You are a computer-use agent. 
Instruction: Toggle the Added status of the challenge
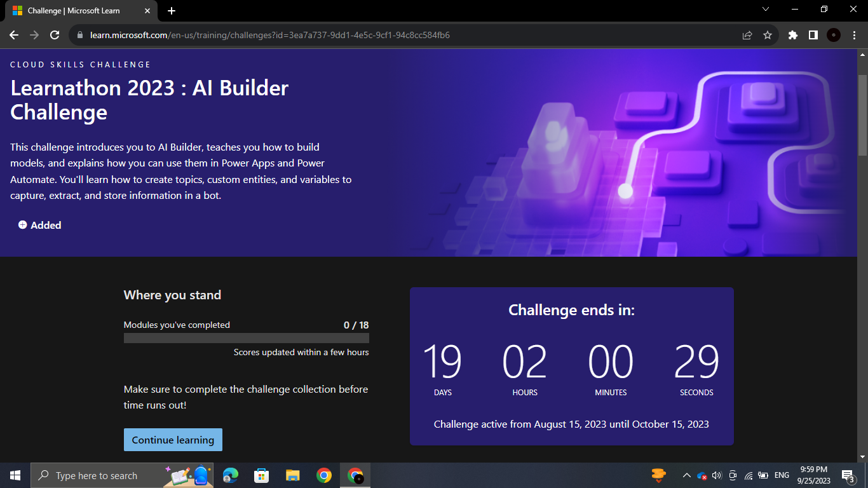39,225
